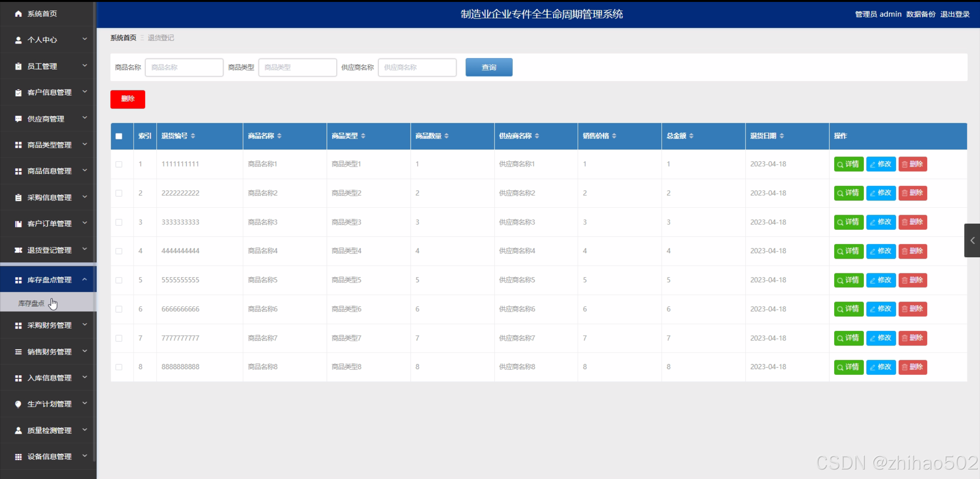Collapse the 库存盘点管理 menu chevron
Screen dimensions: 980x479
(85, 280)
